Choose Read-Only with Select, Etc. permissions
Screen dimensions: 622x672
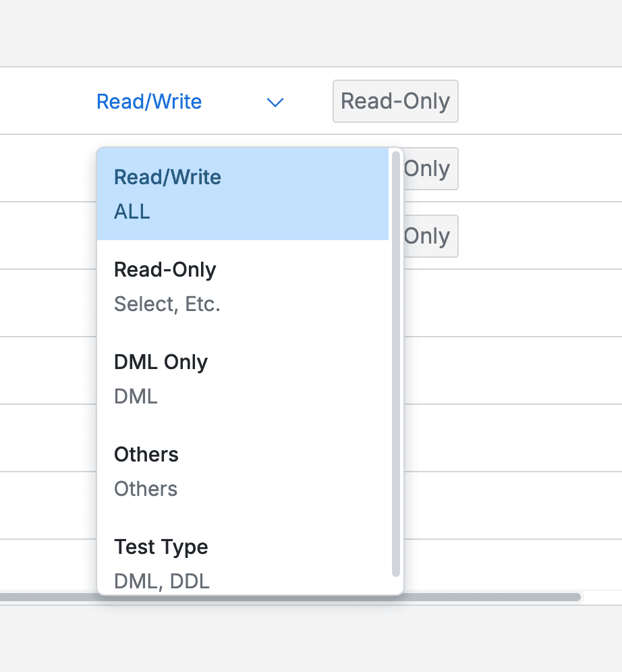pyautogui.click(x=243, y=286)
